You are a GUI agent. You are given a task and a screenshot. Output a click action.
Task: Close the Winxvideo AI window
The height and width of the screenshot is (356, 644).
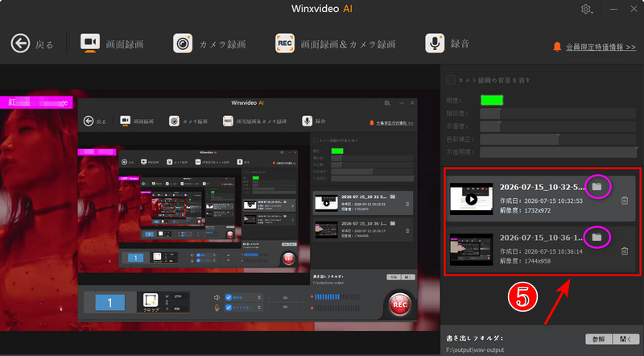pos(634,9)
